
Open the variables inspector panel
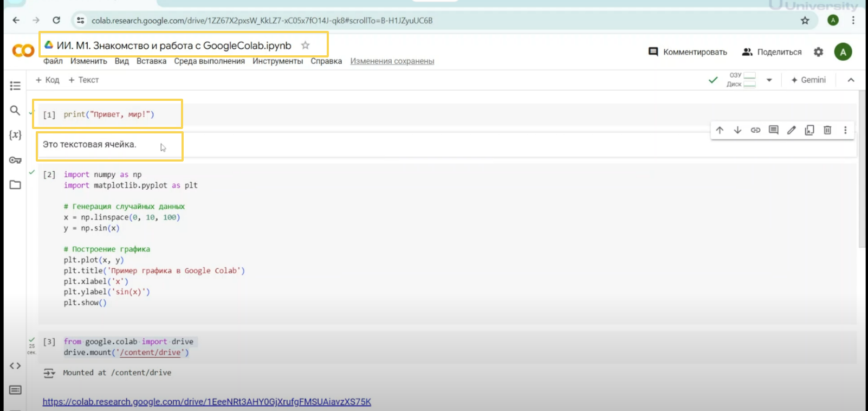click(15, 135)
